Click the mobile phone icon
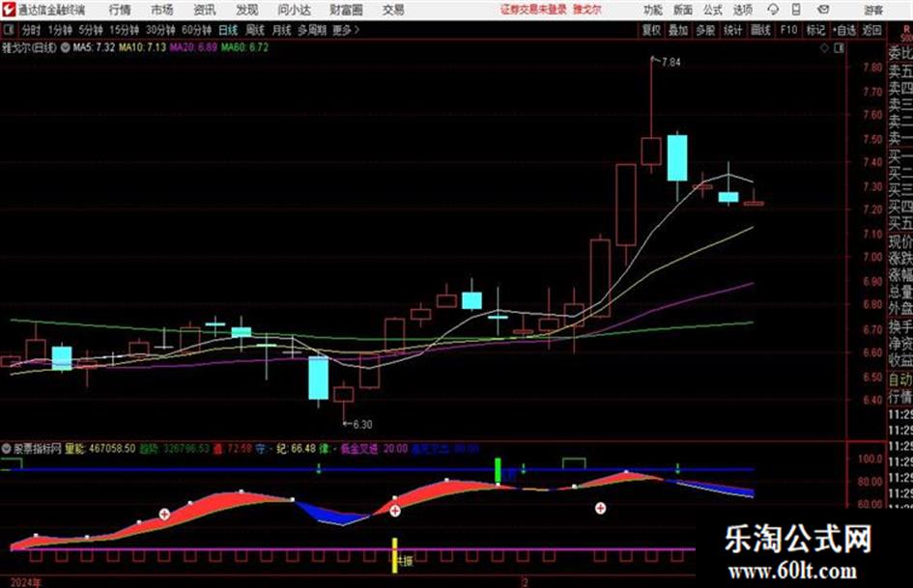 [x=796, y=10]
